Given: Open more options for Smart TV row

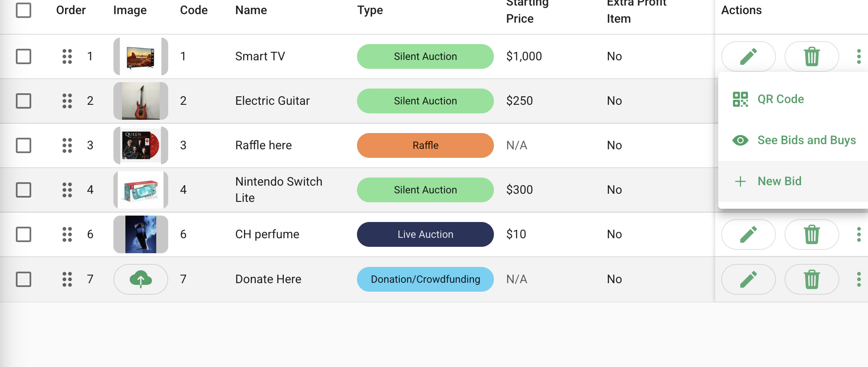Looking at the screenshot, I should pyautogui.click(x=859, y=56).
